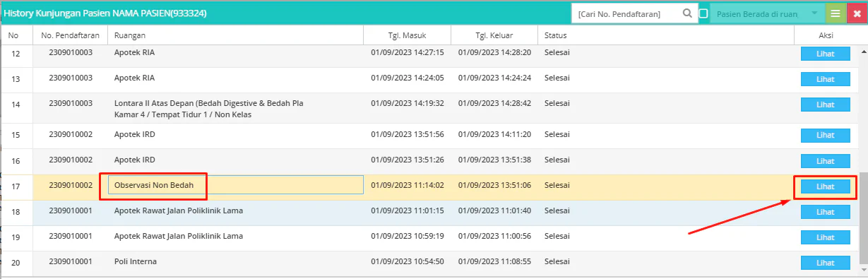Sort by Tgl. Masuk column header
This screenshot has width=868, height=279.
[407, 35]
